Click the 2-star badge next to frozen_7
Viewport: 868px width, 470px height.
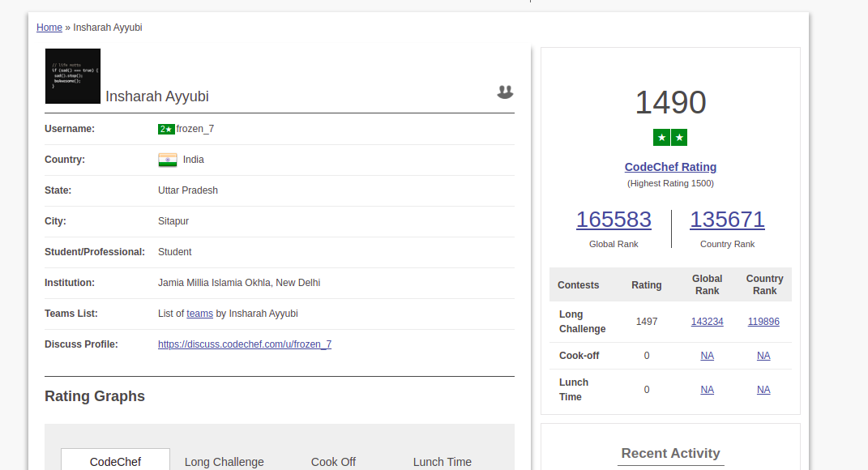coord(166,129)
